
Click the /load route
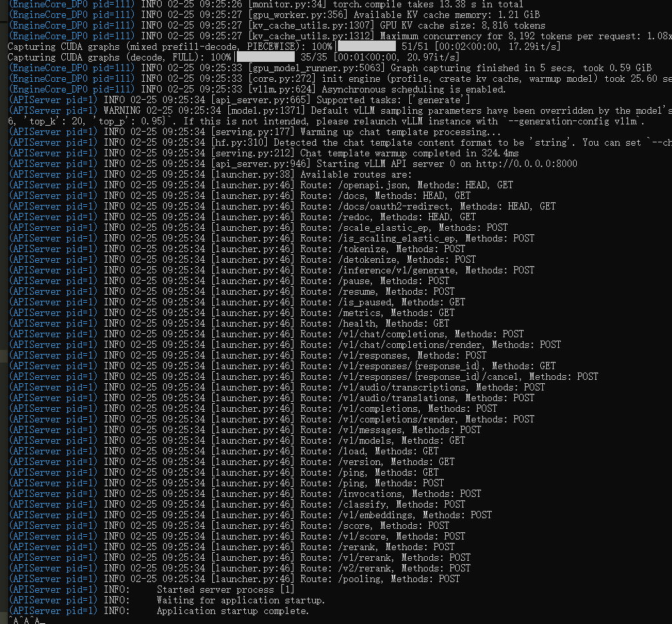click(x=352, y=451)
